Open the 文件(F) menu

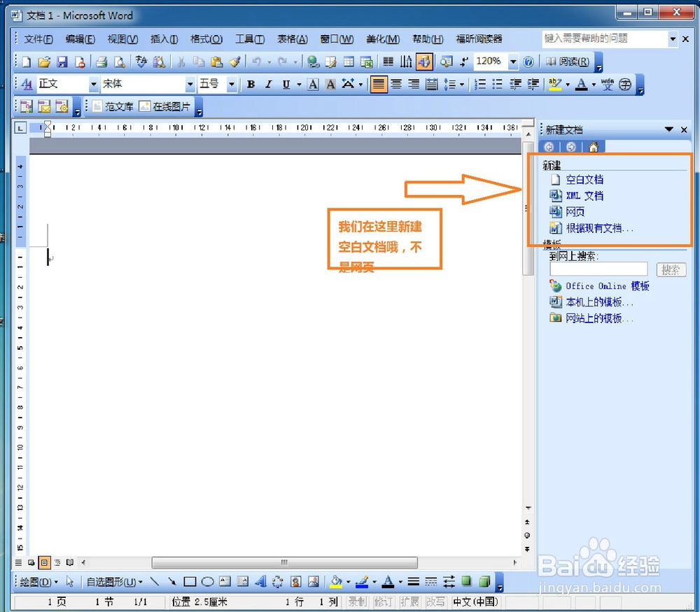pyautogui.click(x=38, y=39)
